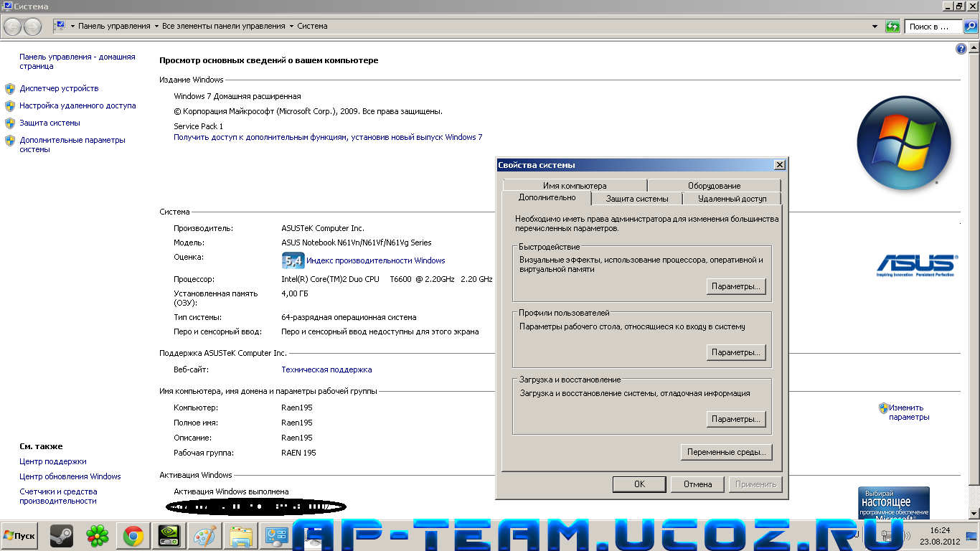Launch Google Chrome from the taskbar
The height and width of the screenshot is (551, 980).
pos(133,536)
